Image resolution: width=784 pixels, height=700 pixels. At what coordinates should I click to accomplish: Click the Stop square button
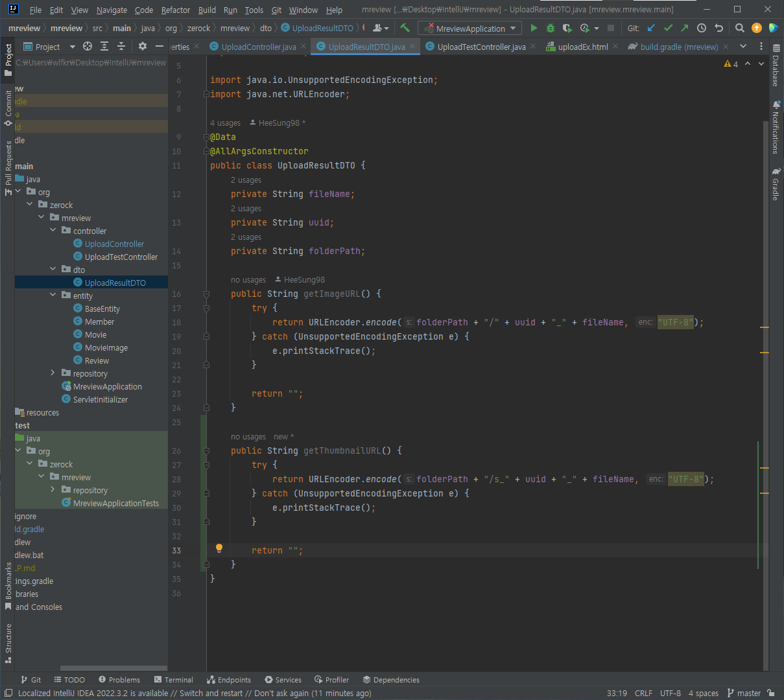(x=610, y=28)
